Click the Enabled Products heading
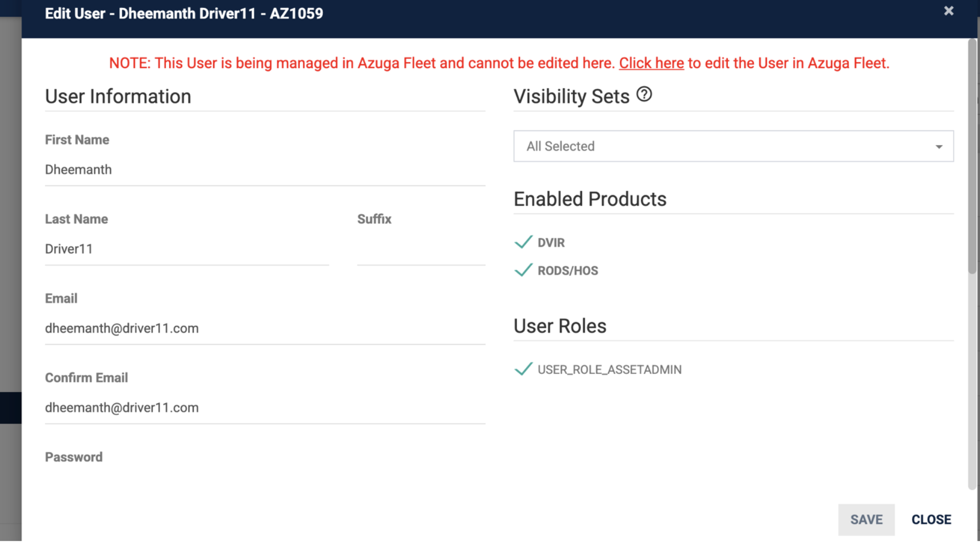This screenshot has height=542, width=980. click(590, 199)
